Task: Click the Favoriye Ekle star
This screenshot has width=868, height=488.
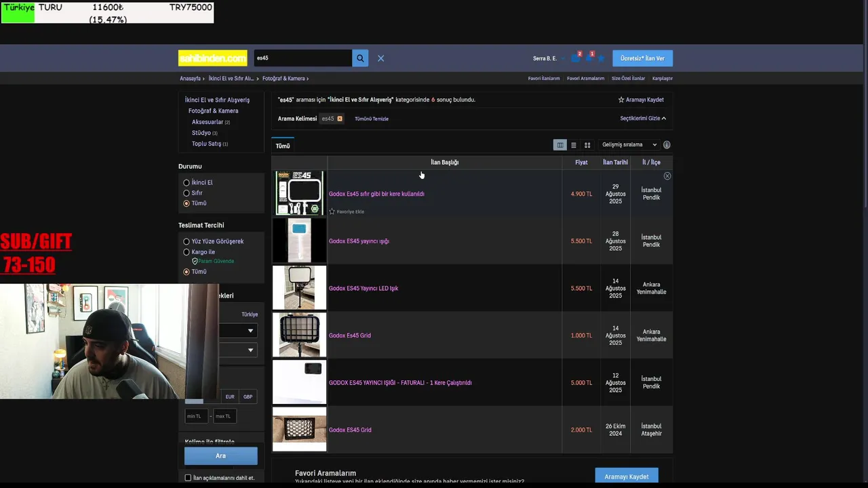Action: tap(332, 211)
